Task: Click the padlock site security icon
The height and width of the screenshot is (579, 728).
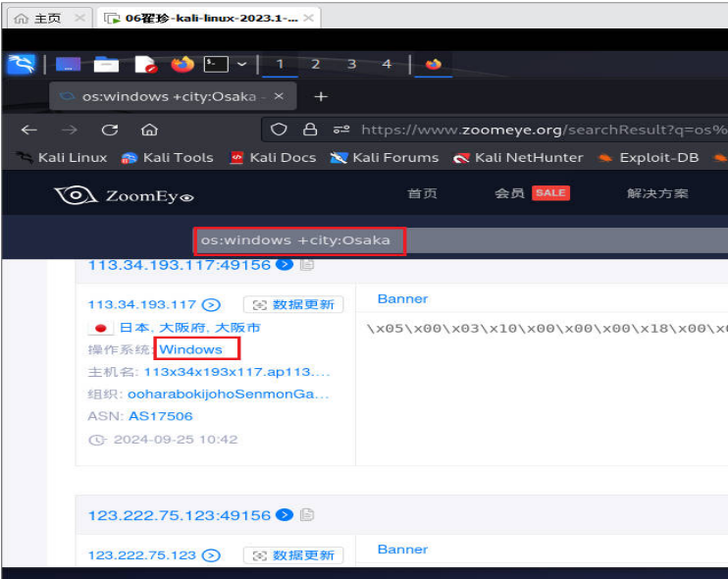Action: (x=310, y=130)
